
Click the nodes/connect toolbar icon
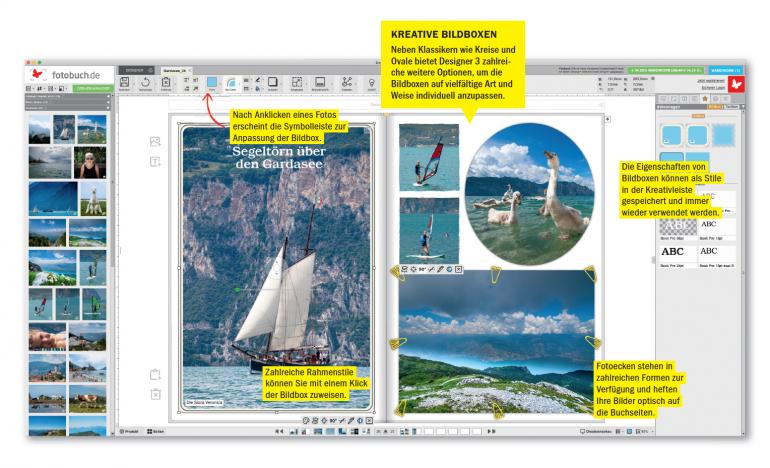[347, 82]
